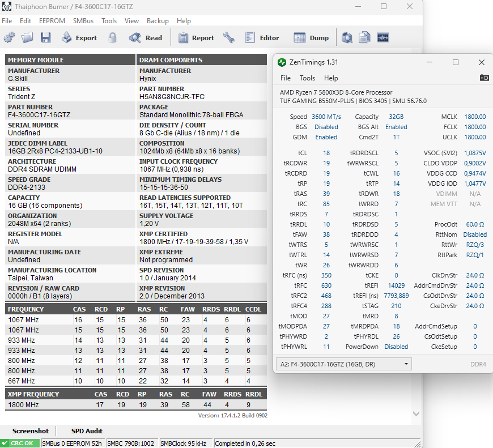Click the DRAM part number H5AN8G8NCJR-TFC
Viewport: 493px width, 448px height.
click(172, 96)
